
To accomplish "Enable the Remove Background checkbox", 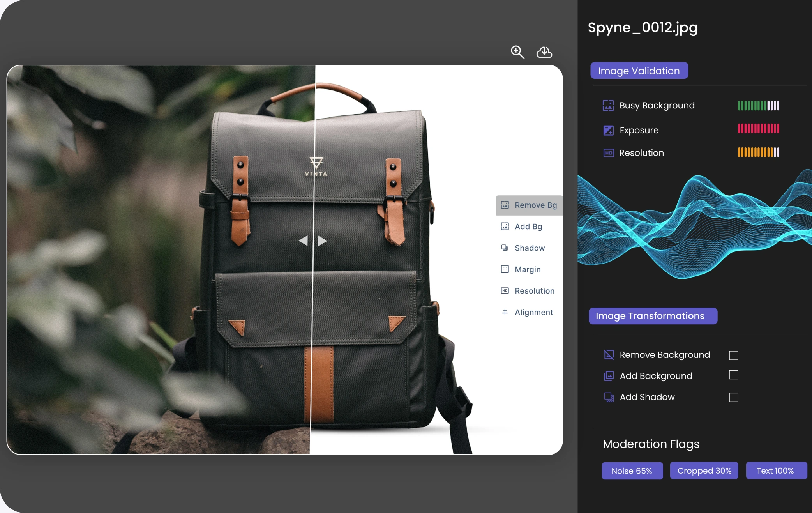I will click(x=734, y=356).
